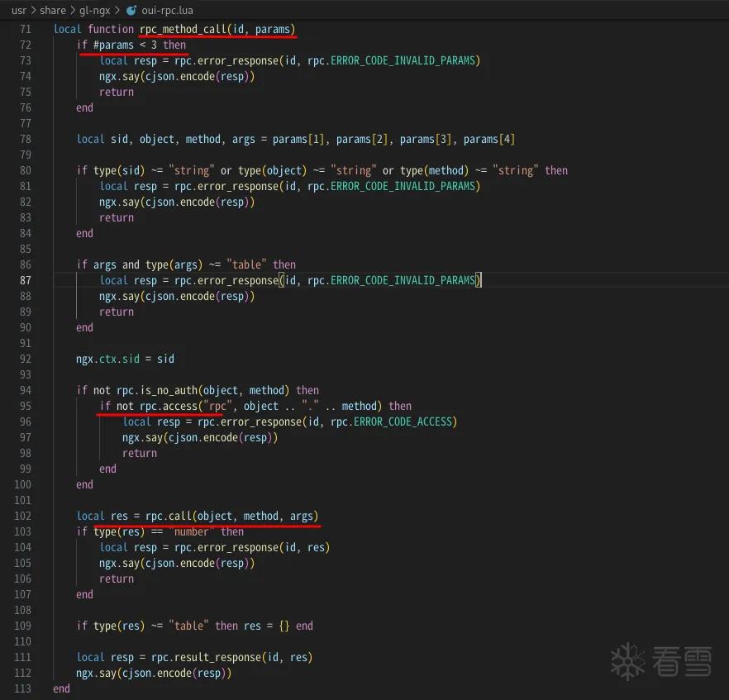Click rpc.is_no_auth call on line 94
This screenshot has height=700, width=729.
[x=158, y=390]
